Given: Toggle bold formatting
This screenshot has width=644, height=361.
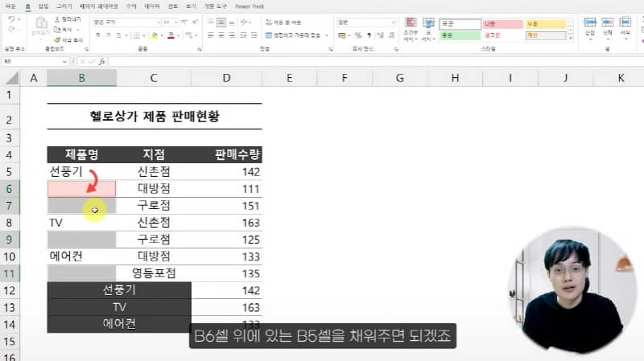Looking at the screenshot, I should tap(97, 35).
